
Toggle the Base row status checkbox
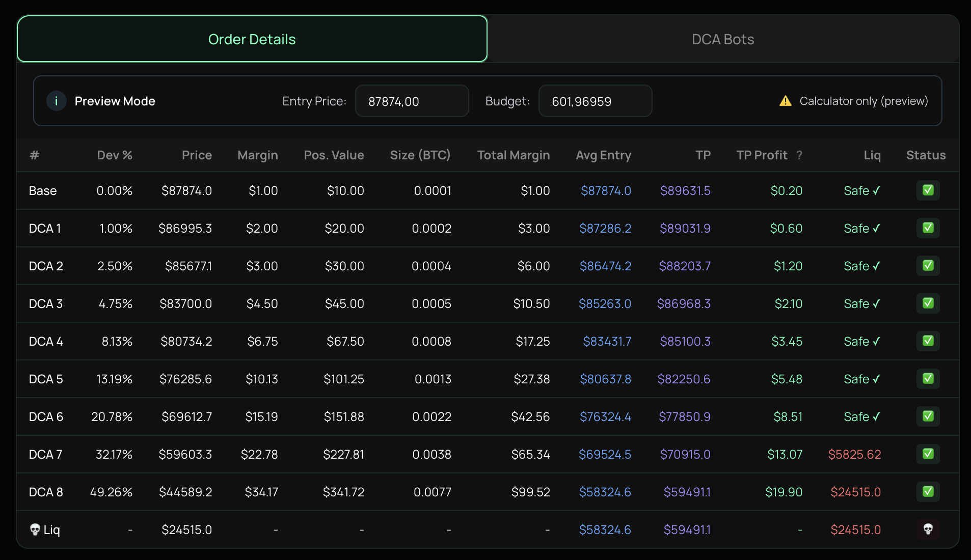tap(928, 190)
